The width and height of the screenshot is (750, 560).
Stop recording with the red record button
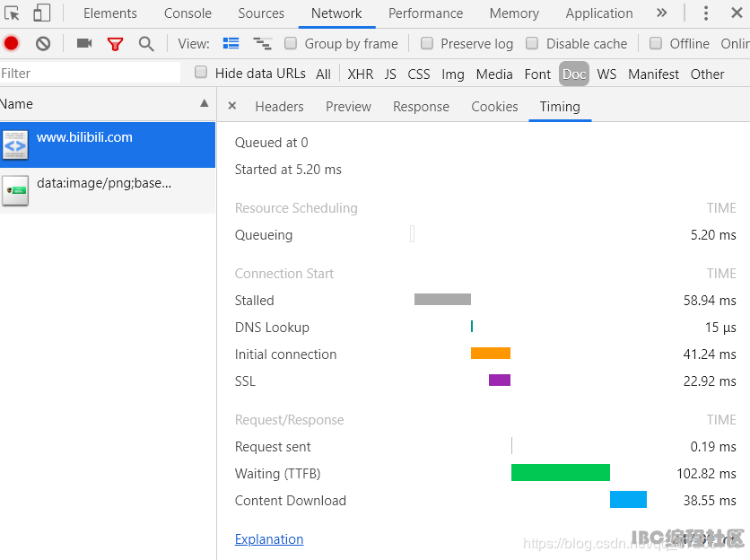pos(11,44)
